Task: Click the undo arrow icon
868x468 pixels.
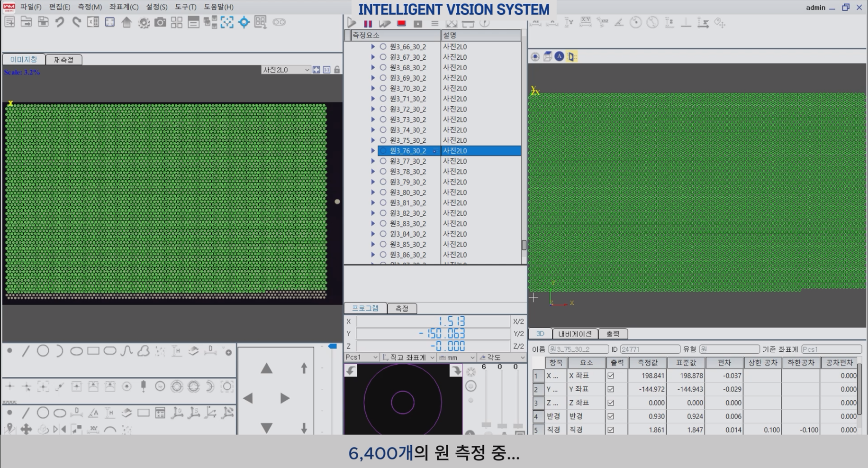Action: (x=59, y=22)
